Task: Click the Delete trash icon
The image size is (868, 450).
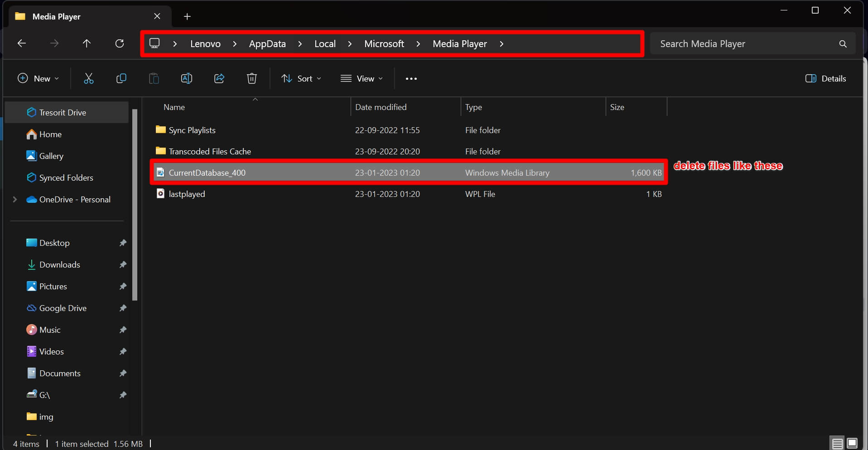Action: click(x=252, y=78)
